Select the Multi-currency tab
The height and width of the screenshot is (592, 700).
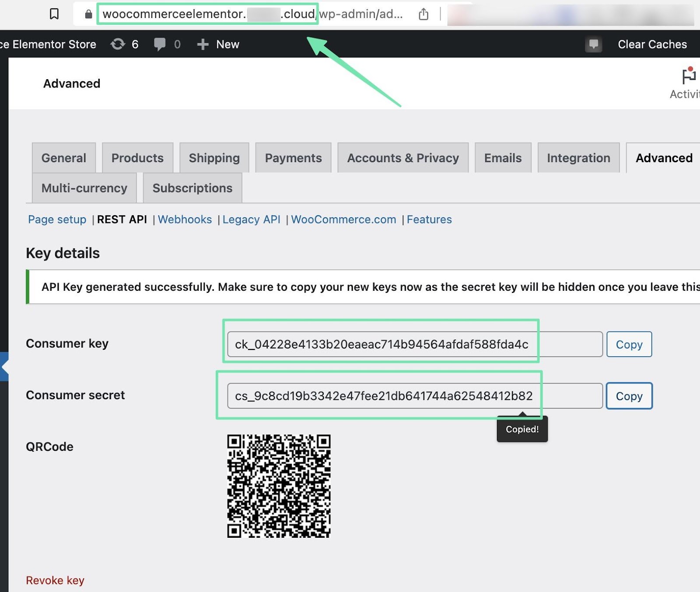click(84, 188)
